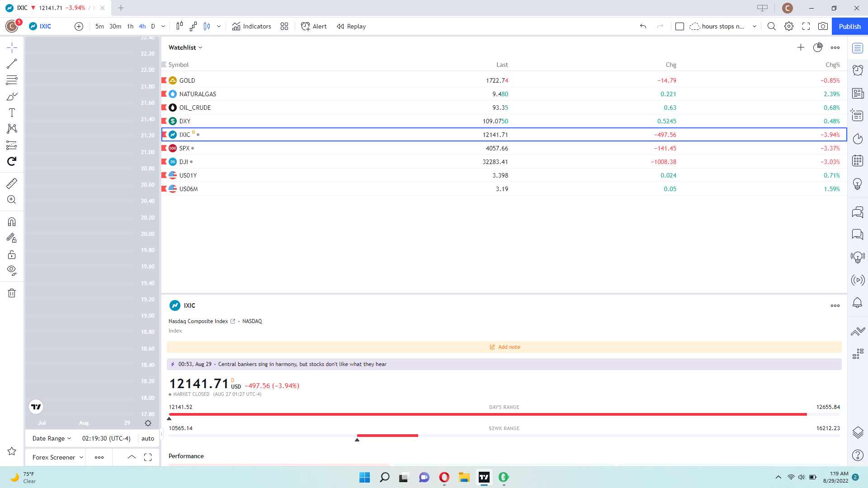Expand the Watchlist dropdown

coord(185,47)
